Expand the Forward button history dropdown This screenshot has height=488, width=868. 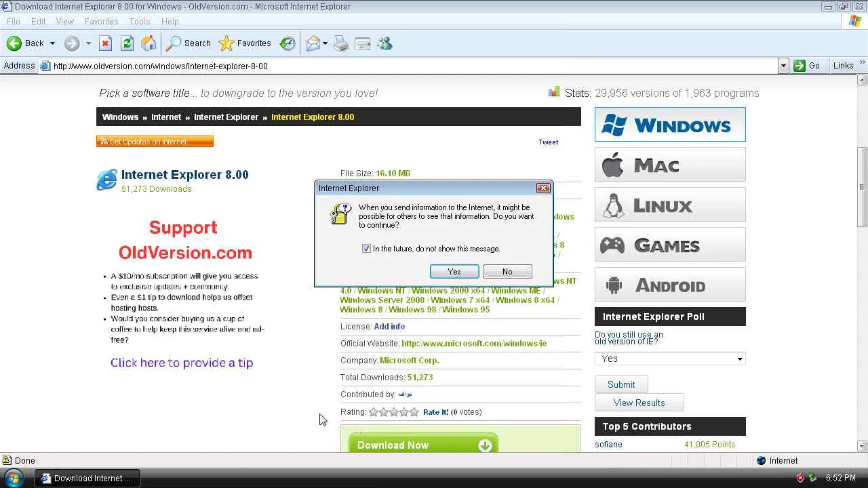point(88,43)
